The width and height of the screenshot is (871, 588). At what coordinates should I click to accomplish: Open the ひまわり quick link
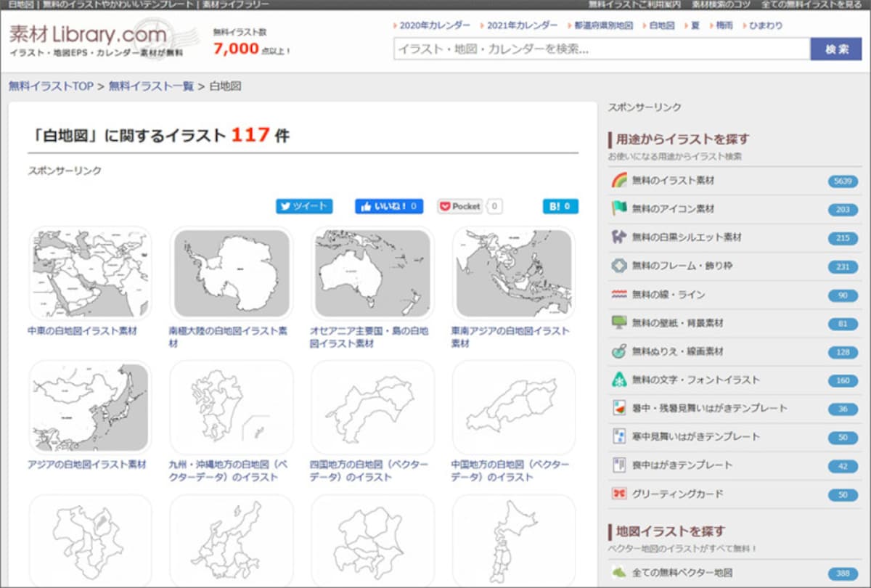point(766,25)
